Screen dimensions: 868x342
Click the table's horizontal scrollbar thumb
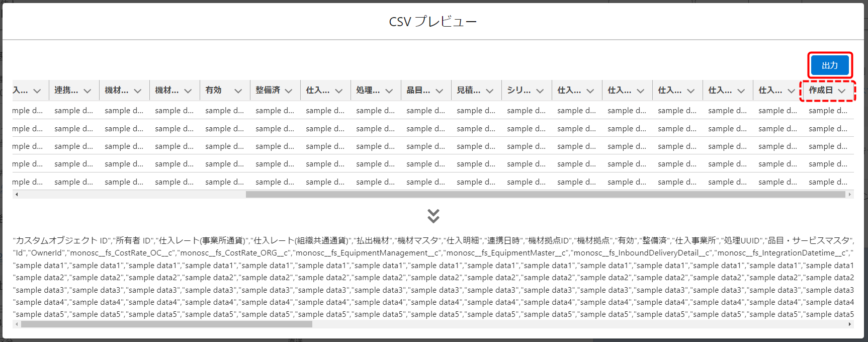click(x=545, y=194)
